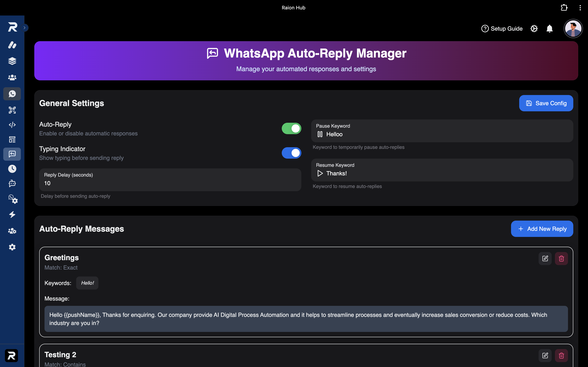Open the layers stack sidebar icon
The height and width of the screenshot is (367, 588).
click(12, 61)
